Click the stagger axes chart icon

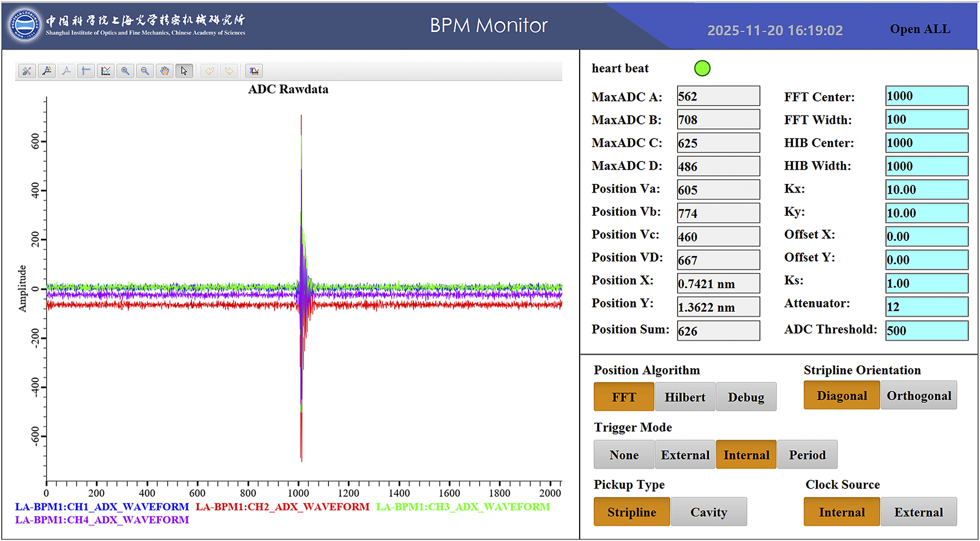coord(106,71)
